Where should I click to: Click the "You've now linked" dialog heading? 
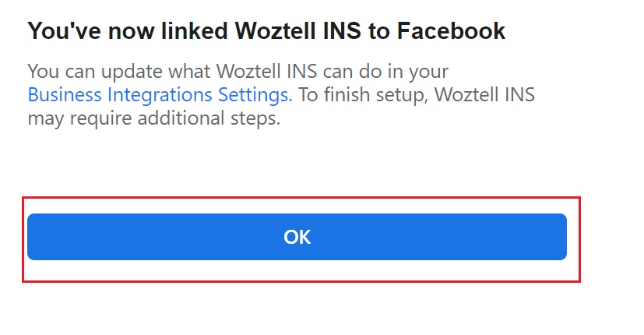click(266, 31)
